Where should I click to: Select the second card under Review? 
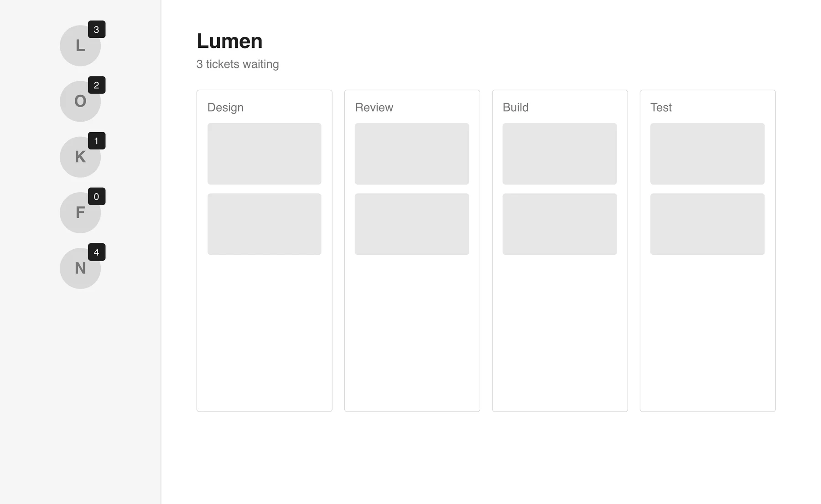pyautogui.click(x=412, y=224)
